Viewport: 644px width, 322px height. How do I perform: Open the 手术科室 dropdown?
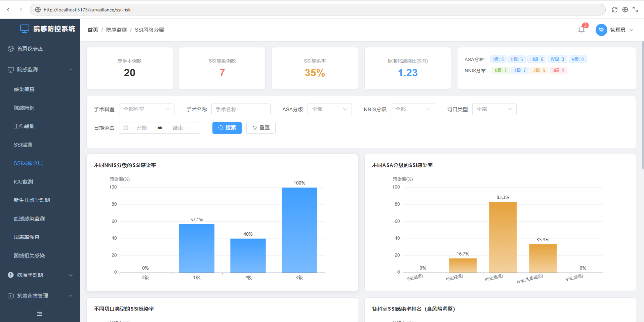point(147,109)
